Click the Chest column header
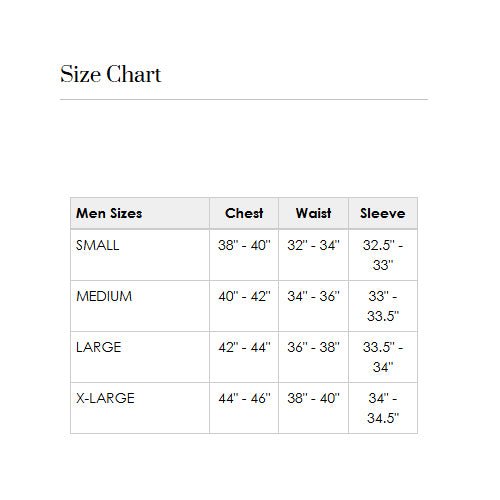Screen dimensions: 500x500 pos(244,213)
